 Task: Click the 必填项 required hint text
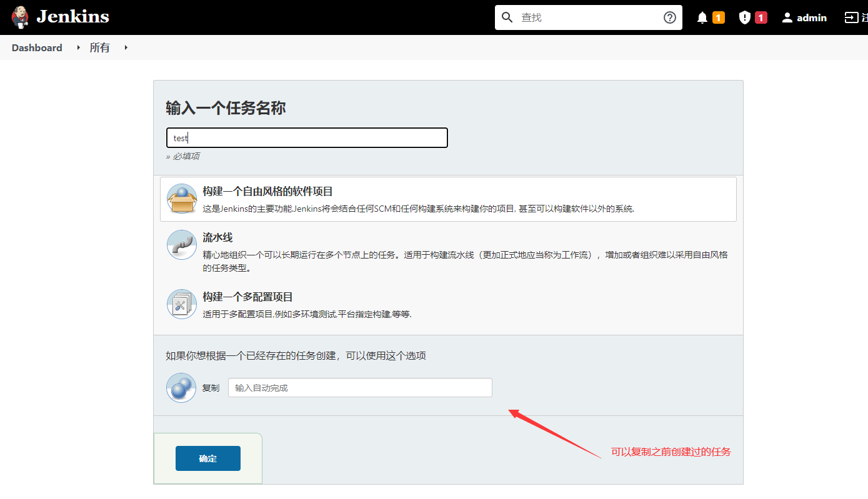[182, 156]
